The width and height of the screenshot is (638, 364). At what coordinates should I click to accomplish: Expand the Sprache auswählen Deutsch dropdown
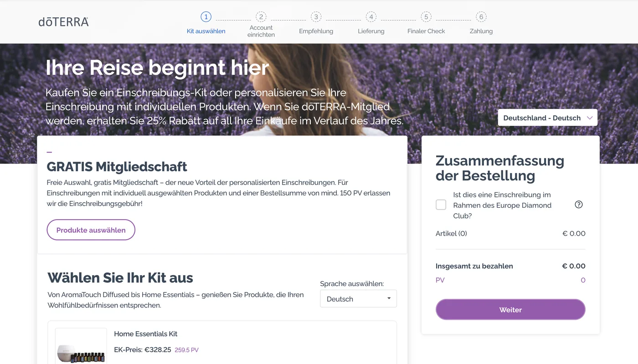pos(358,299)
